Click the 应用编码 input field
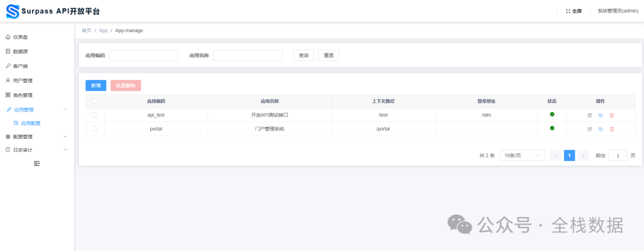The width and height of the screenshot is (644, 251). 144,55
